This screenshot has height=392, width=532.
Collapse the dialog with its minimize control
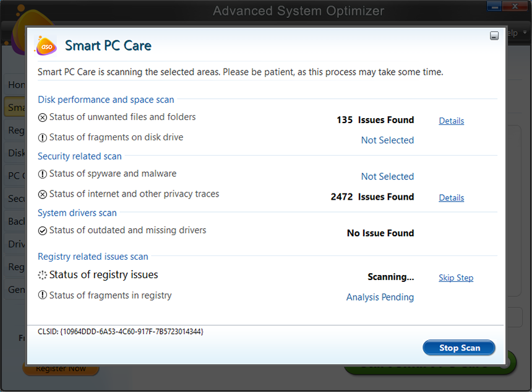click(x=494, y=35)
